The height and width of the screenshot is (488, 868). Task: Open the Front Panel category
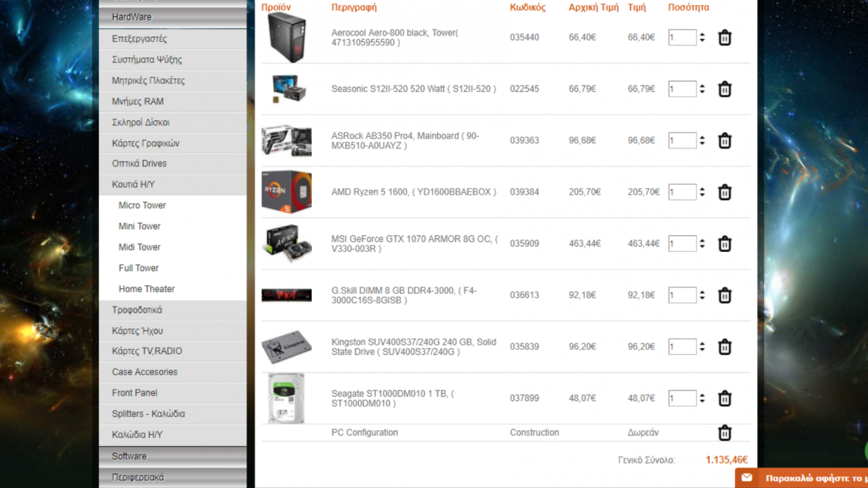click(x=173, y=393)
